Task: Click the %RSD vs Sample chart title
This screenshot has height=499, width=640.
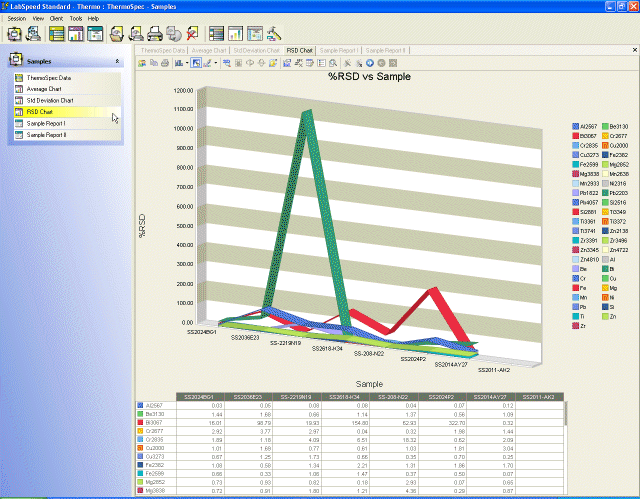Action: point(369,77)
